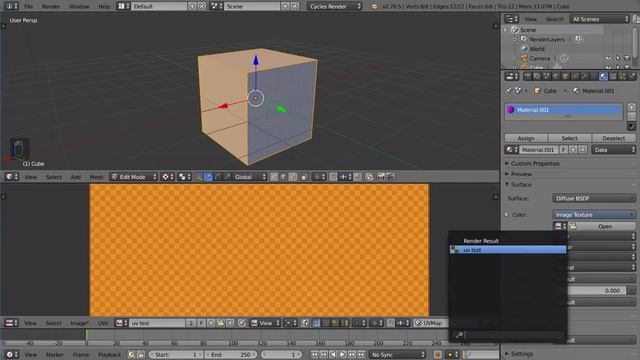Open the Render properties tab

point(527,76)
